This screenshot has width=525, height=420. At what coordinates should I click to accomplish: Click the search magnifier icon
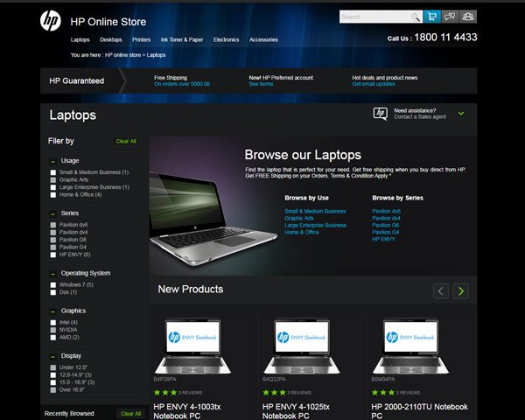pyautogui.click(x=416, y=17)
